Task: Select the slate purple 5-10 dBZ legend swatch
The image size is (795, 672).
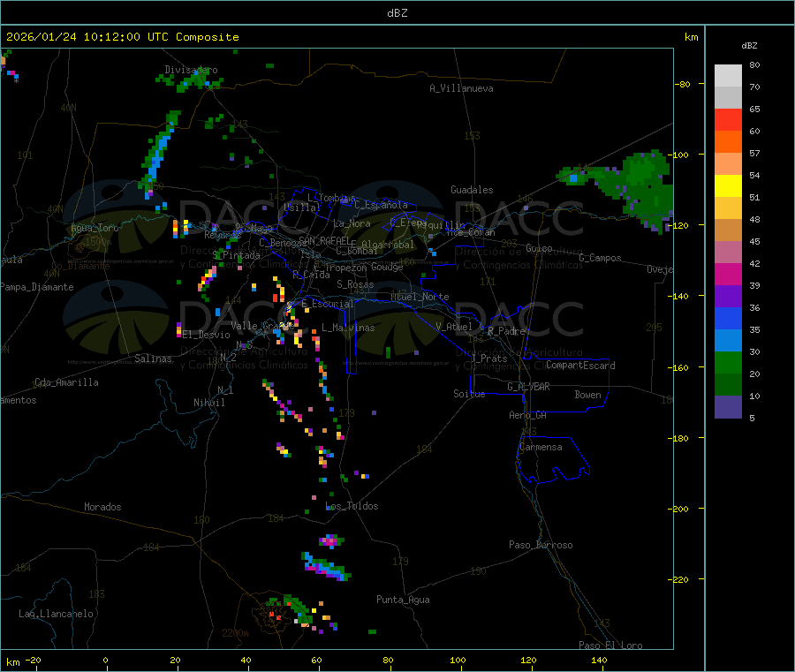Action: (728, 407)
